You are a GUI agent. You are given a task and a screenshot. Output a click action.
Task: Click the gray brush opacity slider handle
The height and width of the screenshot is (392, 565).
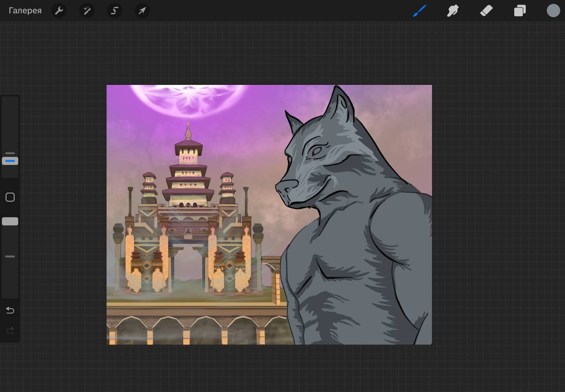point(10,221)
